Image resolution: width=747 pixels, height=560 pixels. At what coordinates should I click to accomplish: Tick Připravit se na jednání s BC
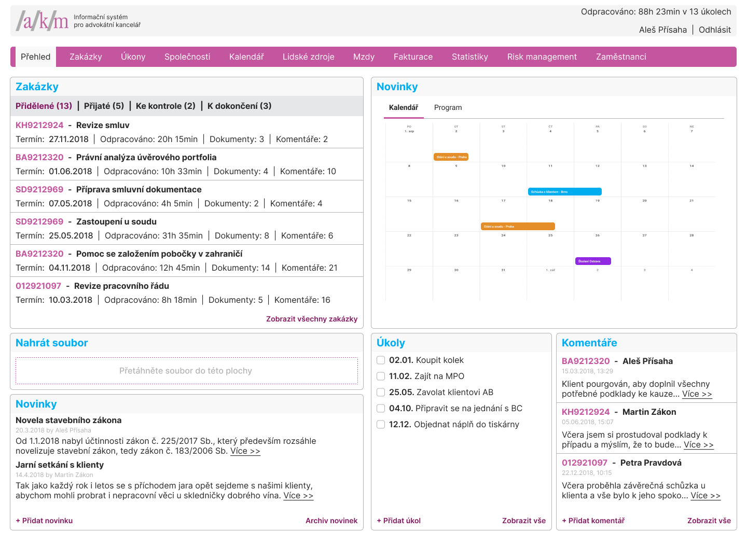pyautogui.click(x=381, y=409)
